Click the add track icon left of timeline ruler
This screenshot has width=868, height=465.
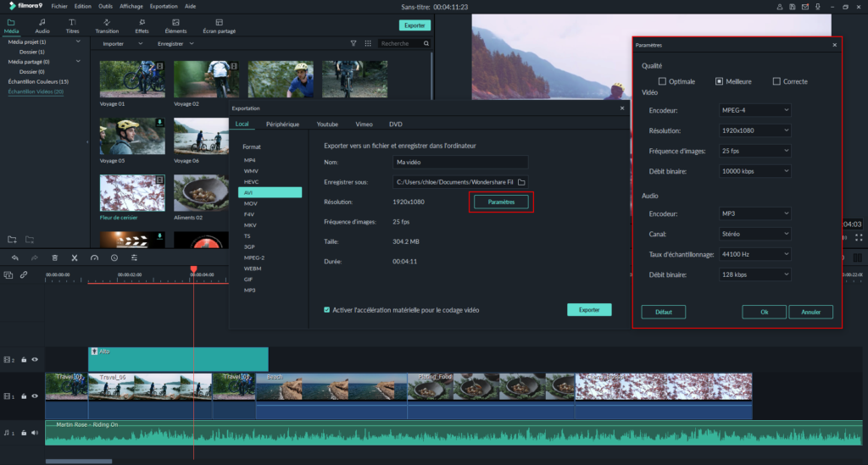pos(8,274)
